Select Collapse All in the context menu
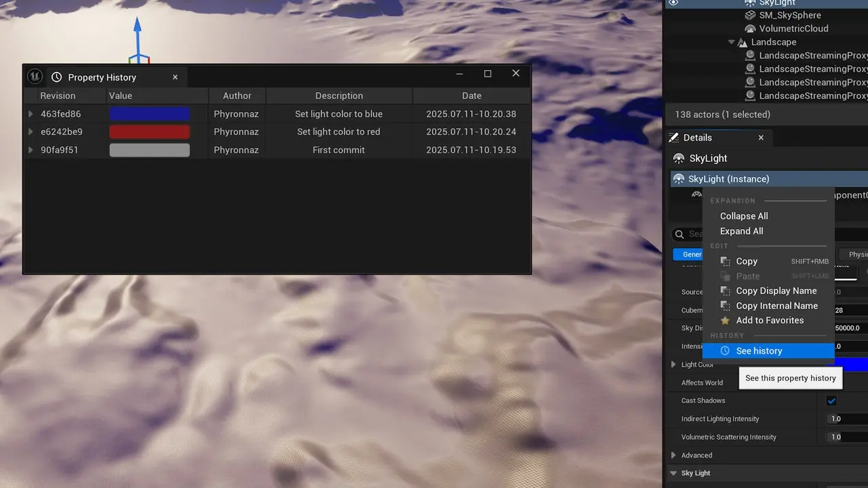Viewport: 868px width, 488px height. click(x=744, y=216)
